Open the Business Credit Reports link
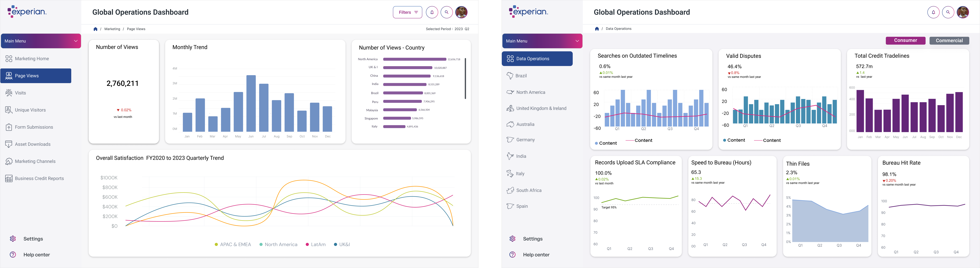Viewport: 980px width, 268px height. tap(39, 178)
